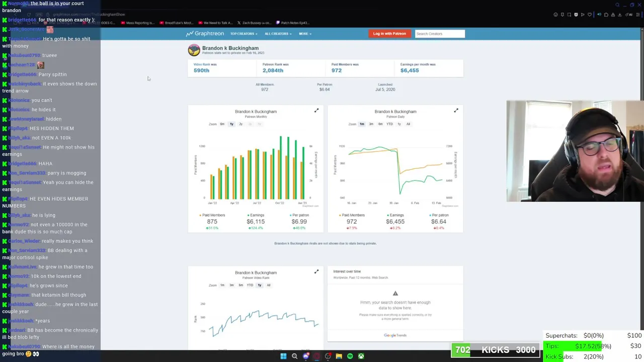Screen dimensions: 644x362
Task: Click the Kicks 702 of 3000 goal bar
Action: [x=496, y=350]
